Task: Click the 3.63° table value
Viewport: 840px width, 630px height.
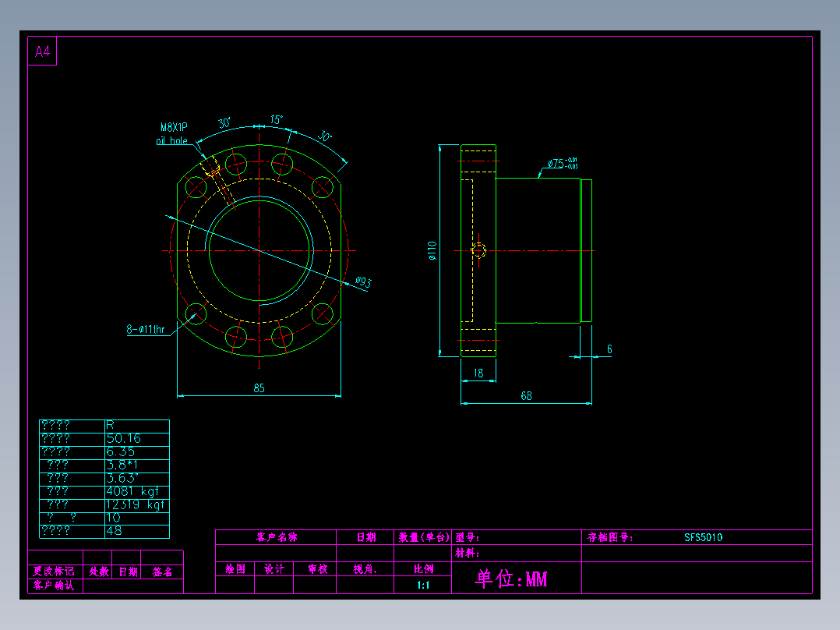Action: point(122,478)
